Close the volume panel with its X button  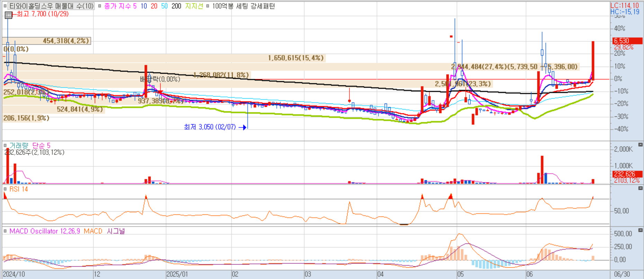pos(640,145)
